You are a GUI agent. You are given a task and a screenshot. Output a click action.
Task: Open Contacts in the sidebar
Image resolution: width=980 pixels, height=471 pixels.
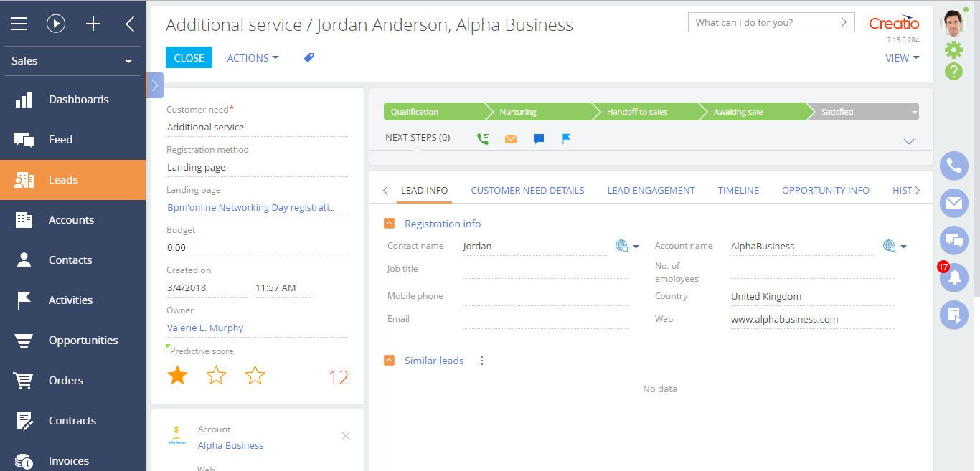[72, 260]
